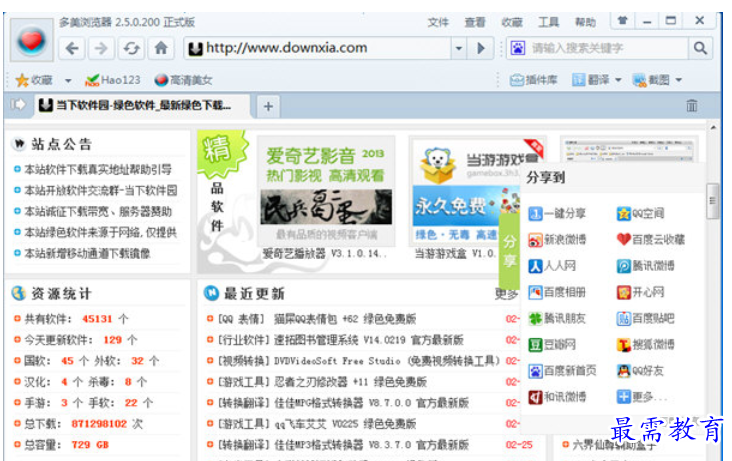The height and width of the screenshot is (461, 732).
Task: Share to 腾讯朋友
Action: [x=557, y=319]
